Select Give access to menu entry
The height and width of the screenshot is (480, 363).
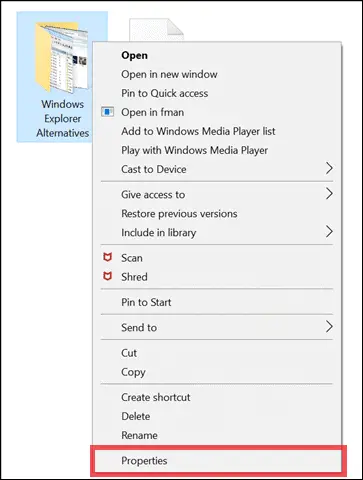coord(217,194)
